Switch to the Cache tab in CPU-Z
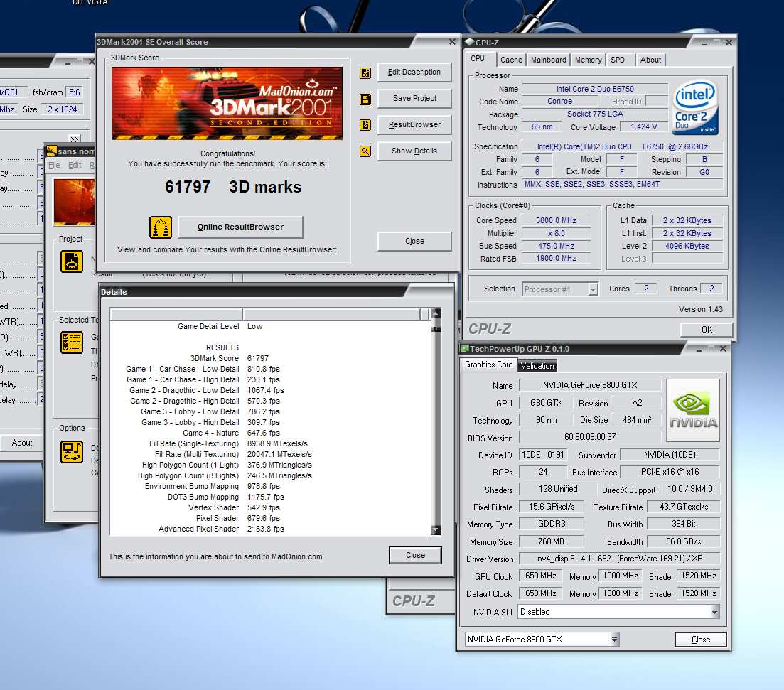Screen dimensions: 784x690 (511, 60)
